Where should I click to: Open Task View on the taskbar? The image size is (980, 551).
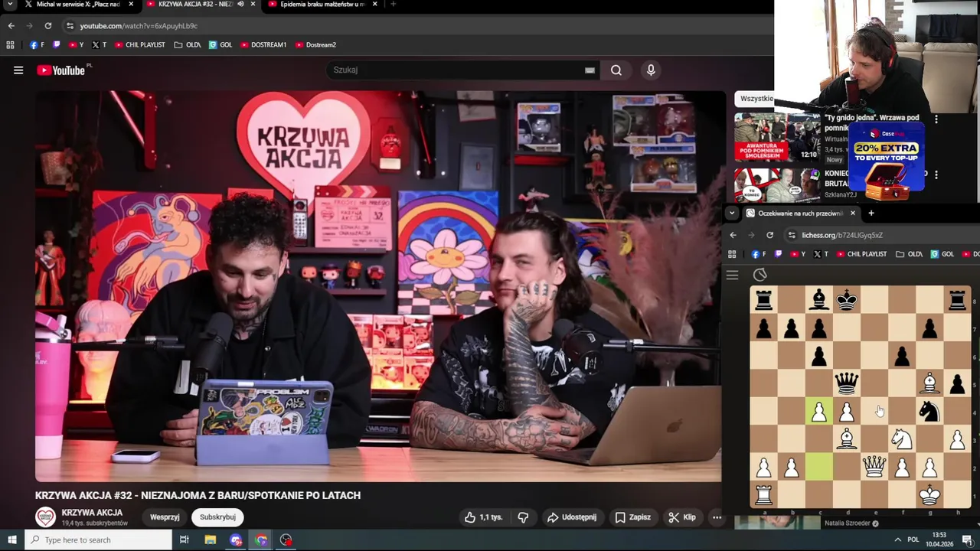[184, 540]
